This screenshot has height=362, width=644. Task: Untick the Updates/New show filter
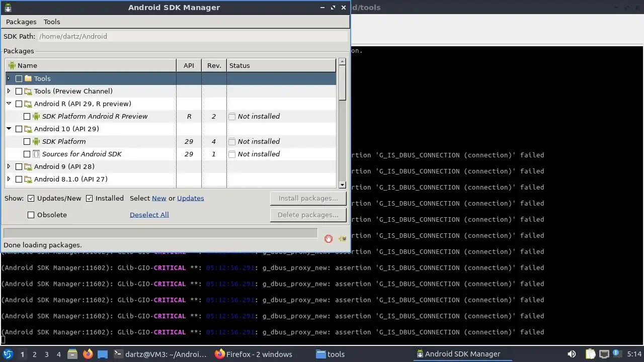tap(31, 199)
